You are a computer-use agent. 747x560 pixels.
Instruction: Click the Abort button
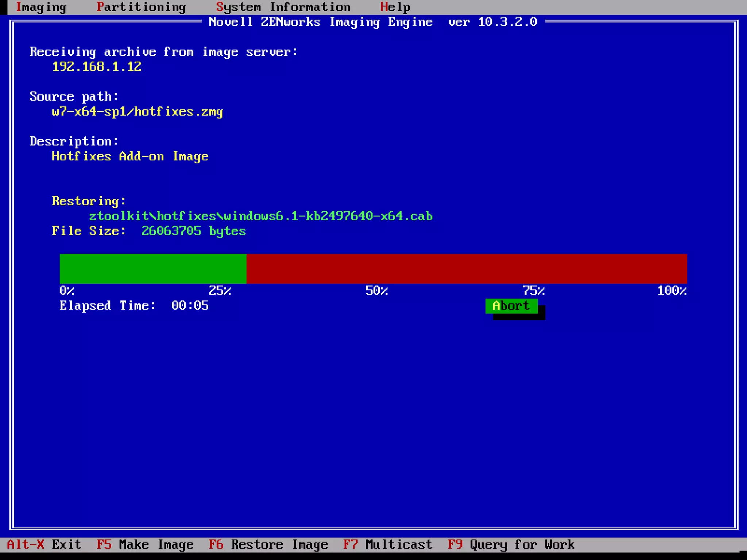(x=511, y=306)
